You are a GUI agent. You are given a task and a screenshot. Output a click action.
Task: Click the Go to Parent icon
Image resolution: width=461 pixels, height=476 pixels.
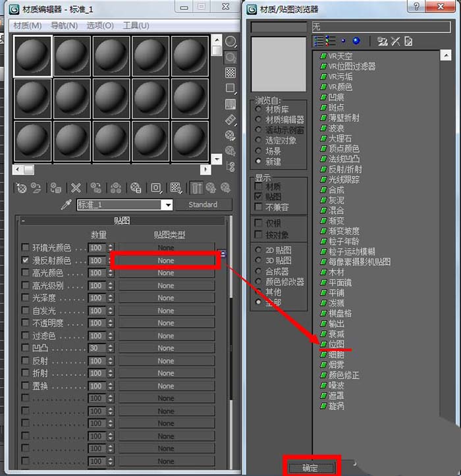point(211,188)
